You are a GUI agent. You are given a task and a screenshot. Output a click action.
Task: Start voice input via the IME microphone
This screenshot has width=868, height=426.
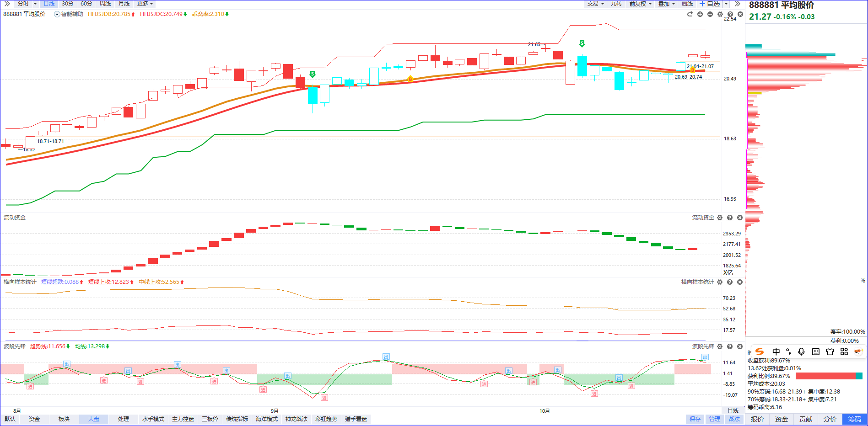tap(801, 351)
